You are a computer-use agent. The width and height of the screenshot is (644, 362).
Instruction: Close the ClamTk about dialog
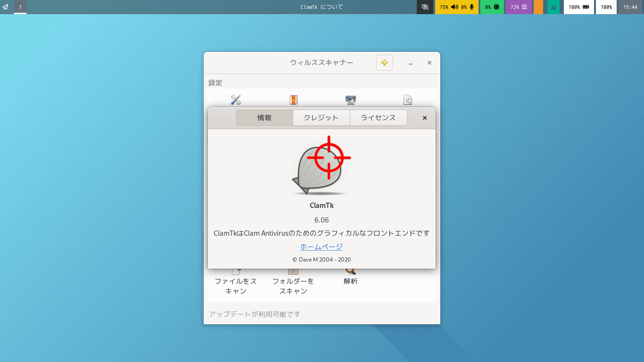(424, 118)
